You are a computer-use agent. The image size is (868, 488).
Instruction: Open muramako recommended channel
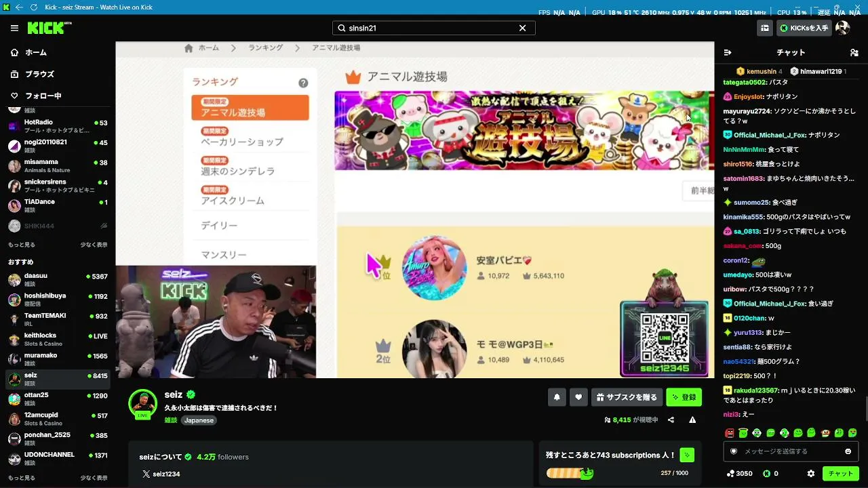point(58,359)
